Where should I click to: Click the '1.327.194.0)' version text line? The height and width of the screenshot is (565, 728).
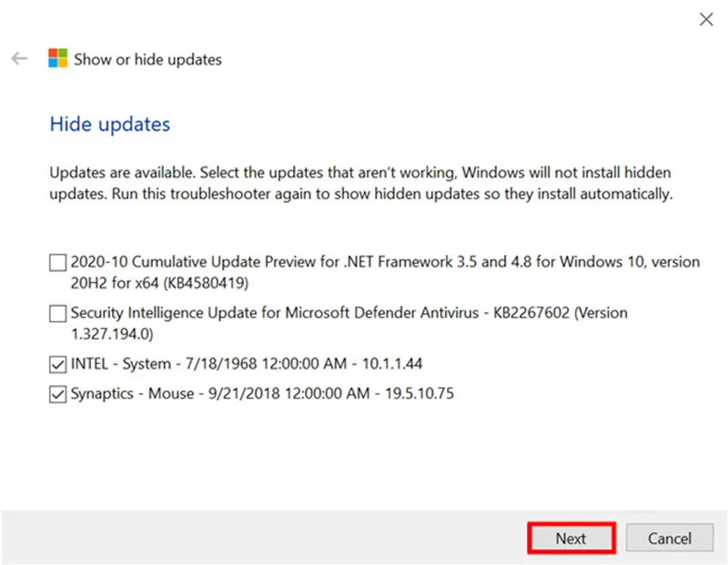[112, 334]
